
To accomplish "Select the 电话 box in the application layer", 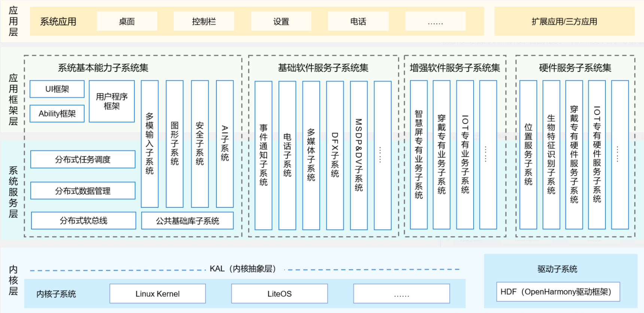I will tap(358, 21).
